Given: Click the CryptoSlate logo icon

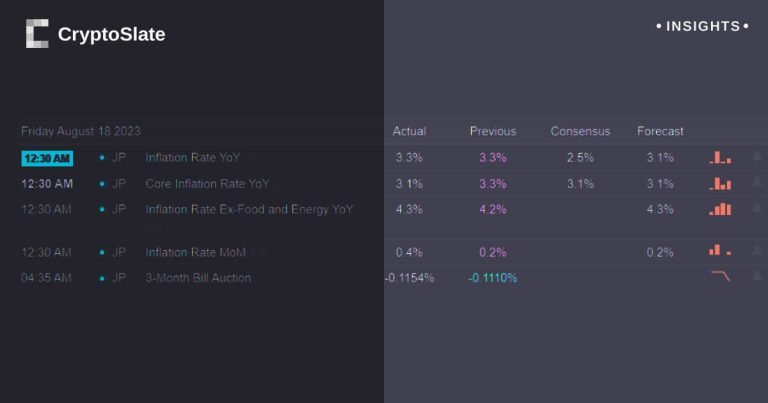Looking at the screenshot, I should 37,34.
